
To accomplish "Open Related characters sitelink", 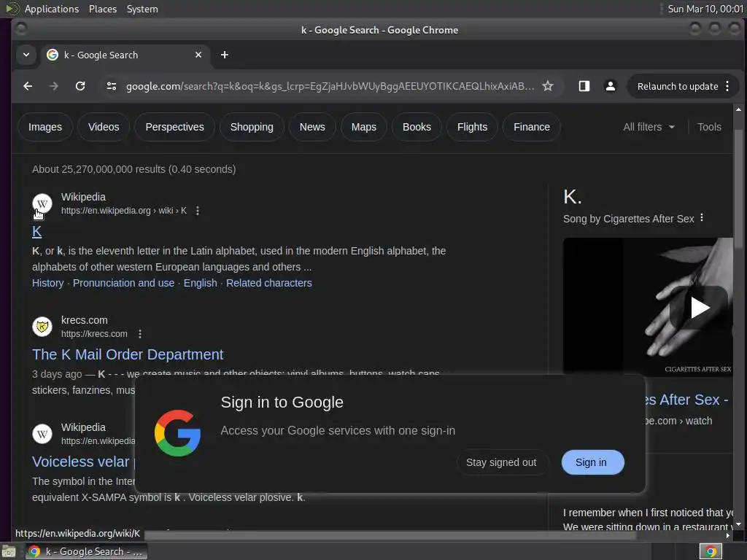I will pos(268,283).
